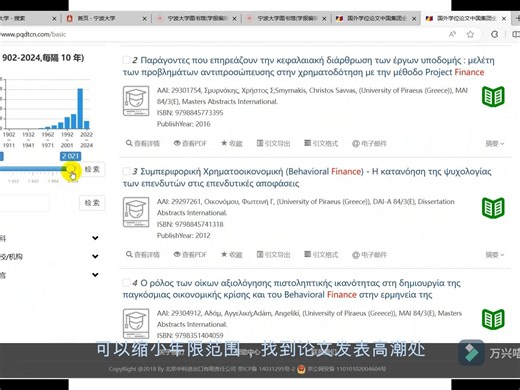Expand the first sidebar filter section chevron
520x390 pixels.
tap(95, 238)
